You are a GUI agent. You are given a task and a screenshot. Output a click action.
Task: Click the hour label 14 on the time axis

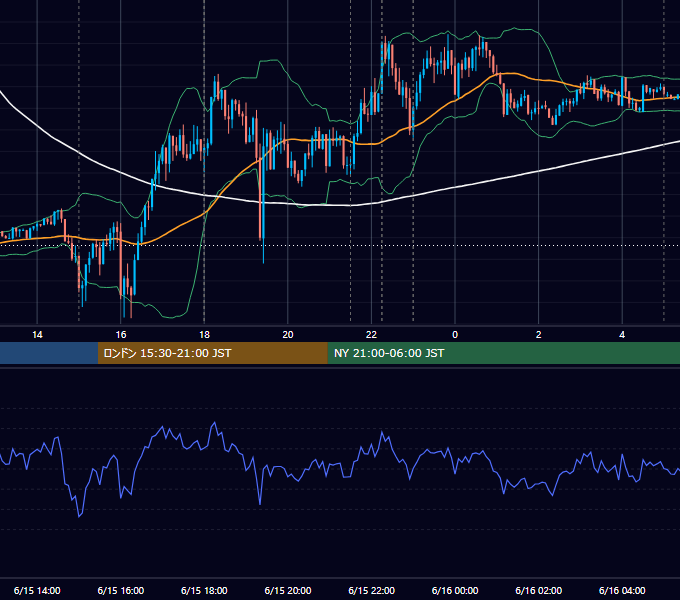37,335
